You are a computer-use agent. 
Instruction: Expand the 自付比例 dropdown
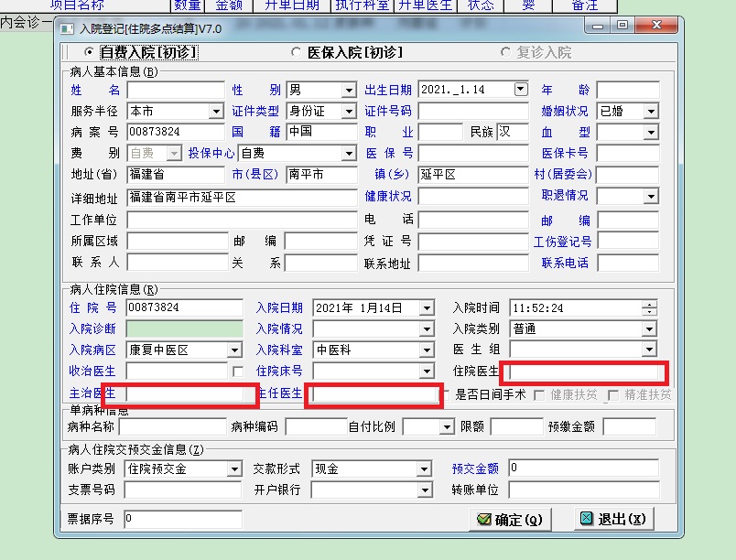(x=447, y=426)
